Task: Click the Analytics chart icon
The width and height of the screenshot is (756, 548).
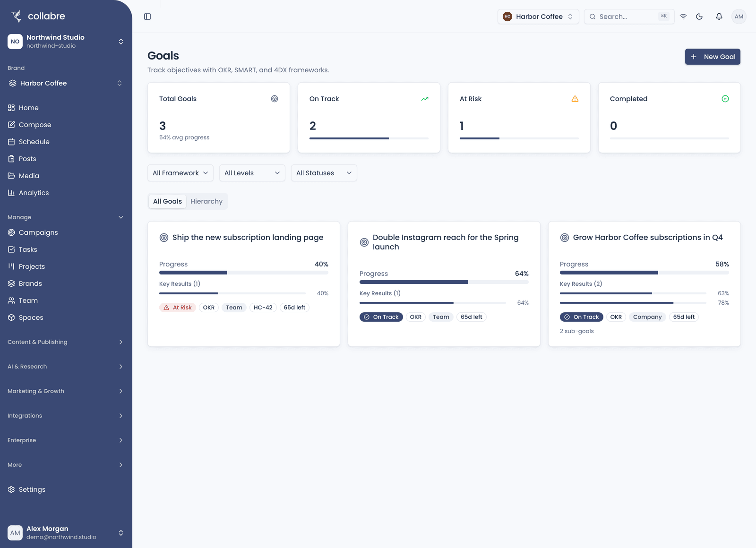Action: (x=11, y=193)
